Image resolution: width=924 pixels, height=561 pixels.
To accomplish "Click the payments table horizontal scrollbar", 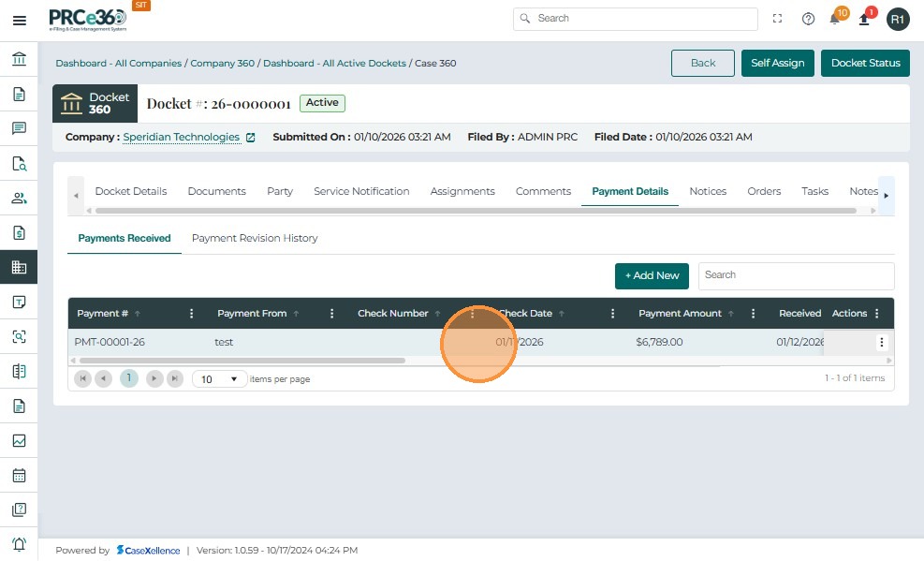I will pyautogui.click(x=242, y=361).
